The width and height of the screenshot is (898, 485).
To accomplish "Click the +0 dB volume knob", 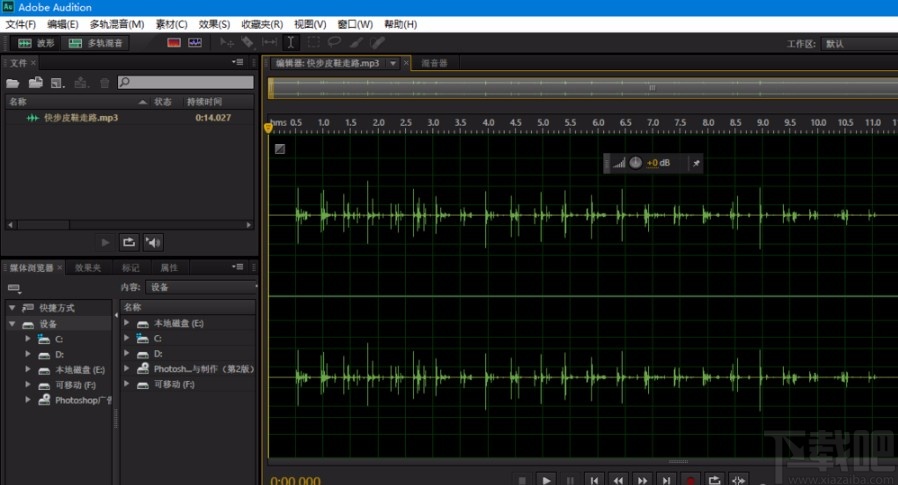I will pyautogui.click(x=635, y=163).
